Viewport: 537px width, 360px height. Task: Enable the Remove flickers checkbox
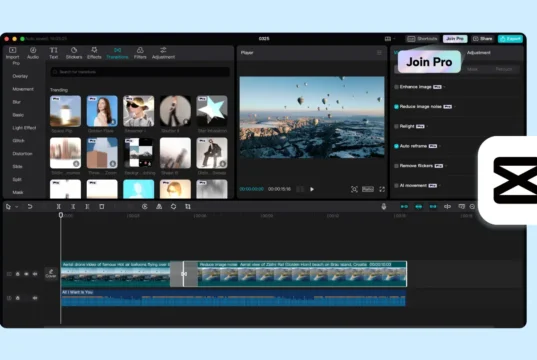point(396,166)
